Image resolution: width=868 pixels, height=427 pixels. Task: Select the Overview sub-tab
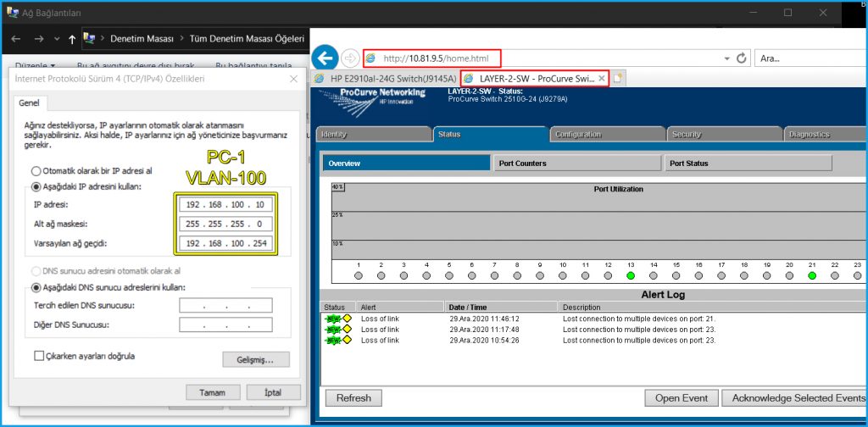pos(406,164)
